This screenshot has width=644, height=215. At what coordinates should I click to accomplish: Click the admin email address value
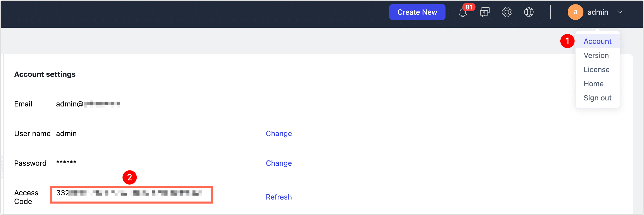pos(88,104)
